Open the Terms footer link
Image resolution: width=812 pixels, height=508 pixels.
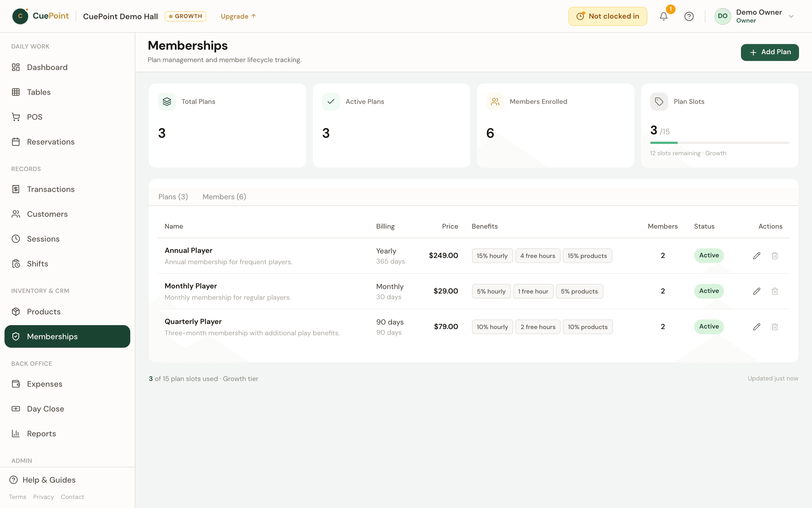click(17, 497)
